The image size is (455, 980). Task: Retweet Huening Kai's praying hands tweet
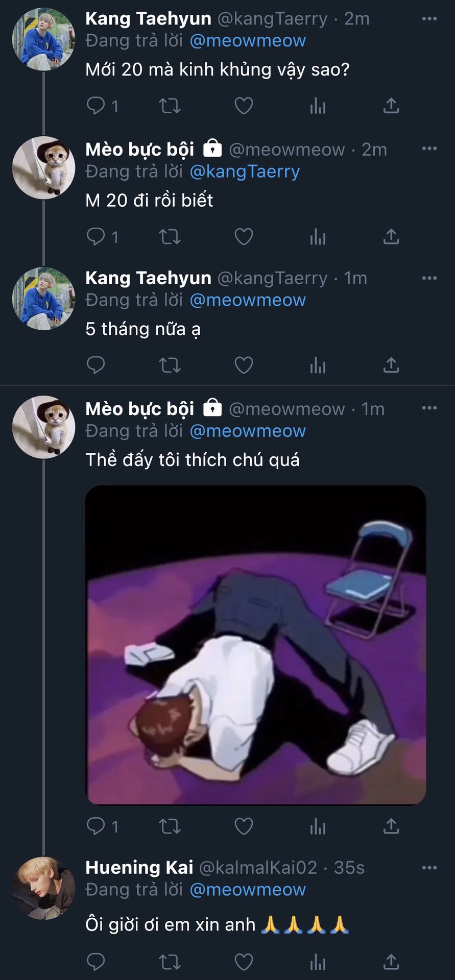click(x=170, y=962)
